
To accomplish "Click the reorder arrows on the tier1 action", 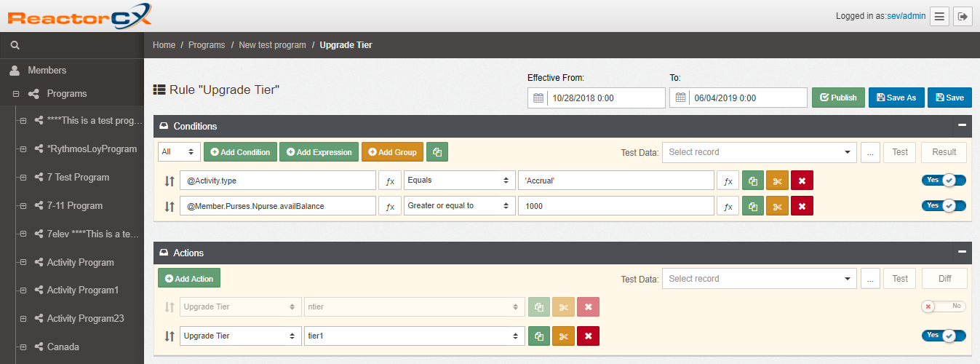I will (169, 336).
